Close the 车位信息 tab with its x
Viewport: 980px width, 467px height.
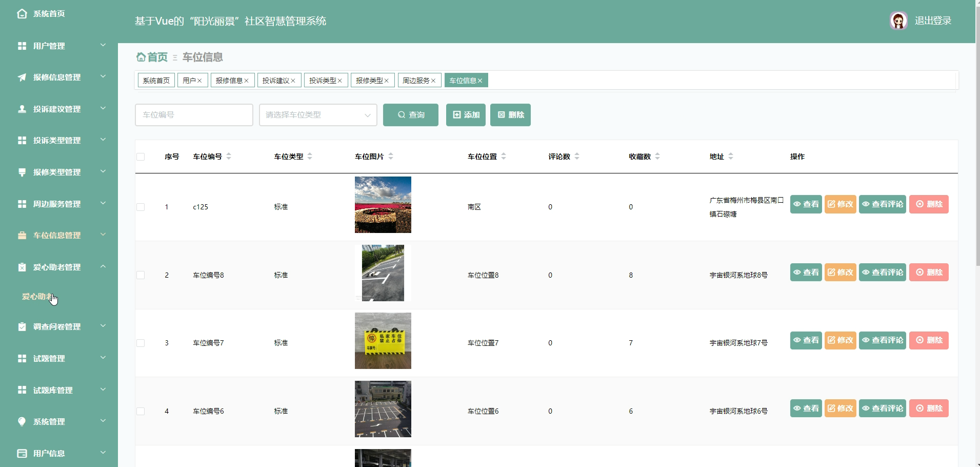point(480,81)
